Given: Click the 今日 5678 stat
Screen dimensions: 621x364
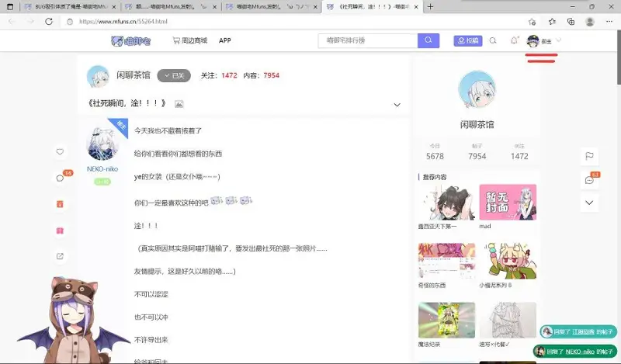Looking at the screenshot, I should pos(435,152).
